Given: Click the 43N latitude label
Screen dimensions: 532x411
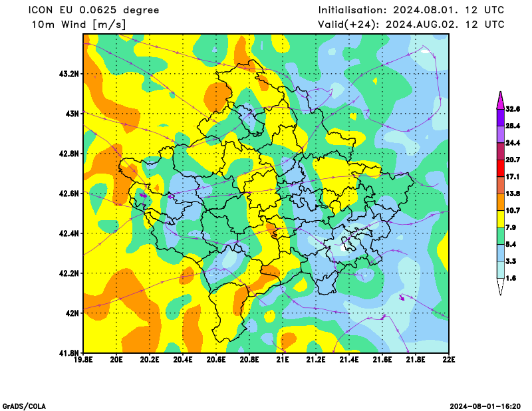Looking at the screenshot, I should 72,114.
